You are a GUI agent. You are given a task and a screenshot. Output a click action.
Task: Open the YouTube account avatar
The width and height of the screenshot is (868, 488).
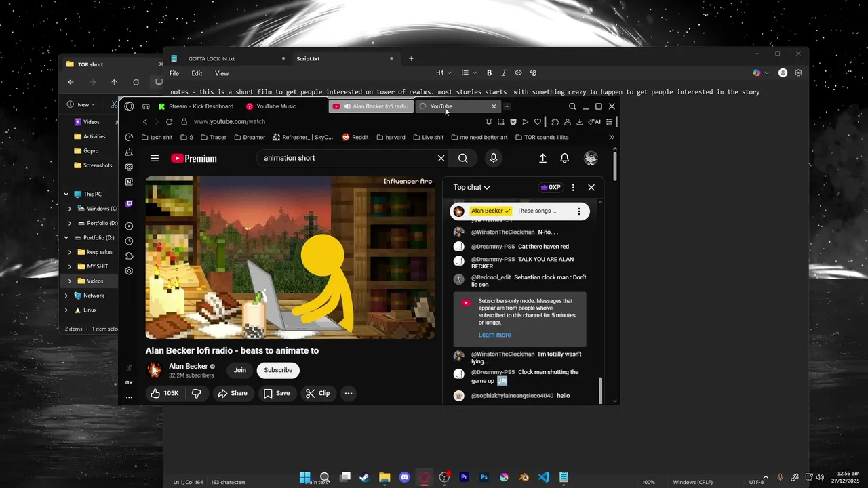(591, 158)
